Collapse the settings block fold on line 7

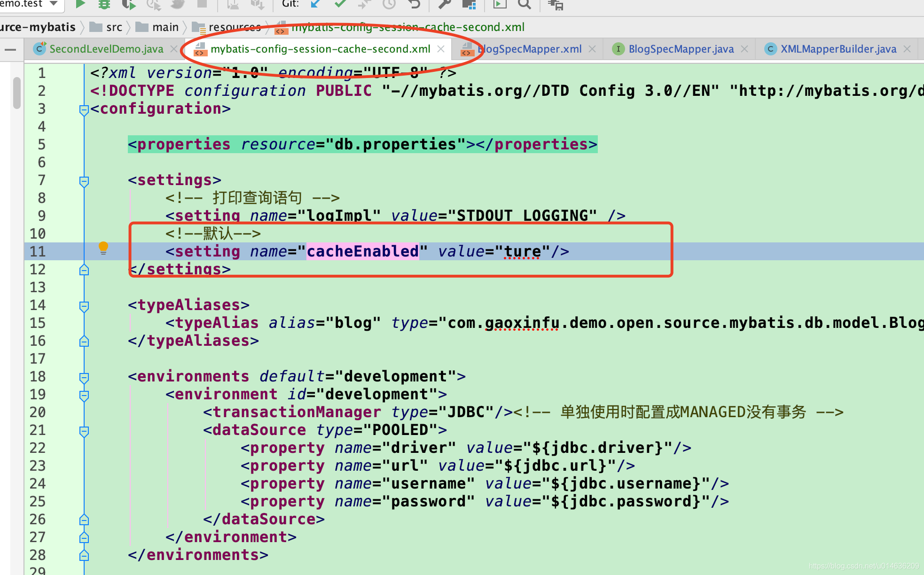(x=84, y=181)
